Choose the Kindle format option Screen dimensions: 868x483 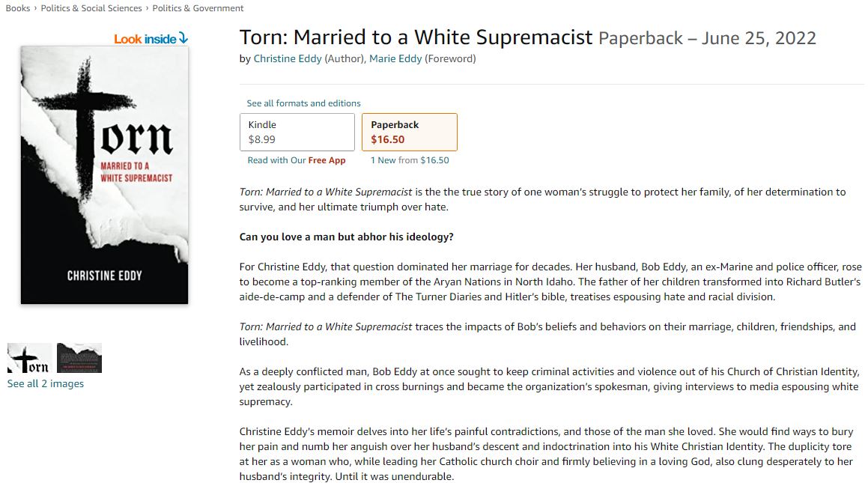[297, 132]
